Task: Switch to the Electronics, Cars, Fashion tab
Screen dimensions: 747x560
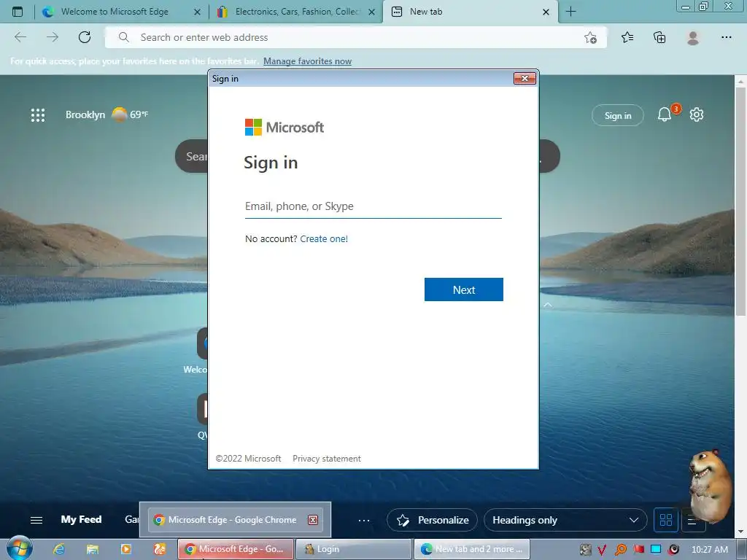Action: (295, 12)
